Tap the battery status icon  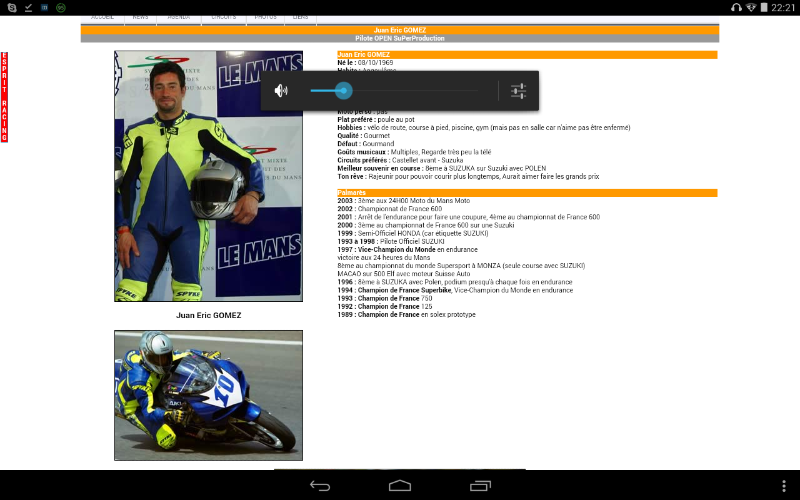[764, 8]
